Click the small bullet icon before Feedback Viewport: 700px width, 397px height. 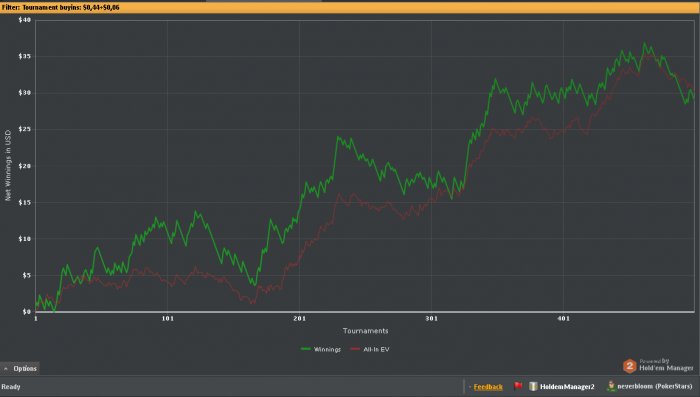(x=470, y=387)
